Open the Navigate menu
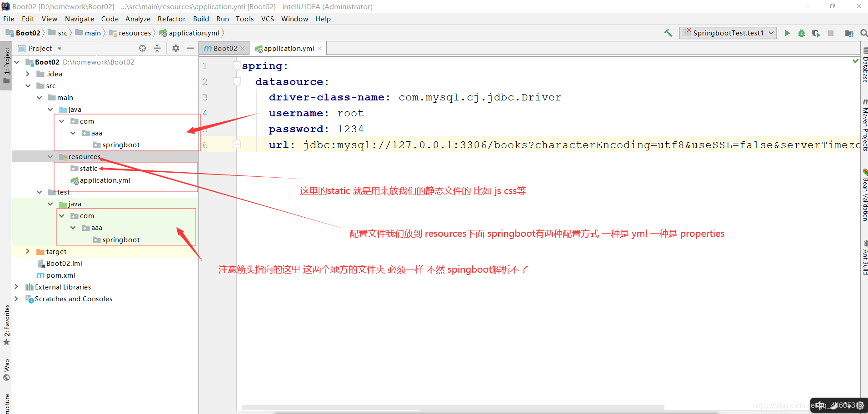This screenshot has height=414, width=868. 80,19
